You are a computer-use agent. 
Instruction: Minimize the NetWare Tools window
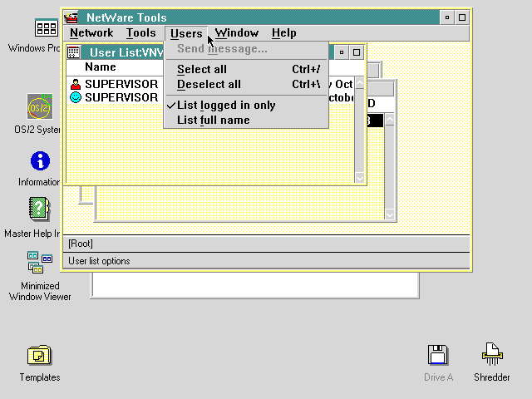(x=447, y=17)
